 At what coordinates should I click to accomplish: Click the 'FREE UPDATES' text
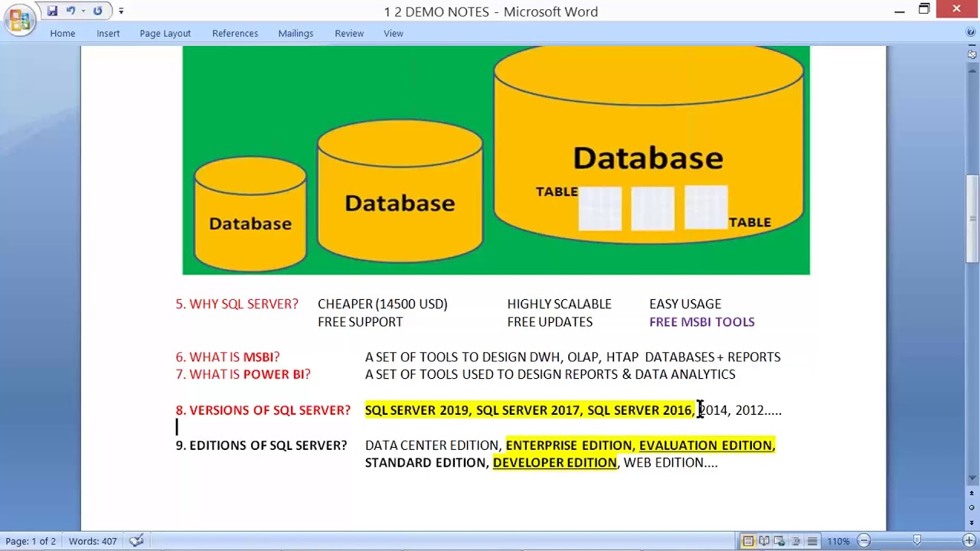tap(549, 321)
